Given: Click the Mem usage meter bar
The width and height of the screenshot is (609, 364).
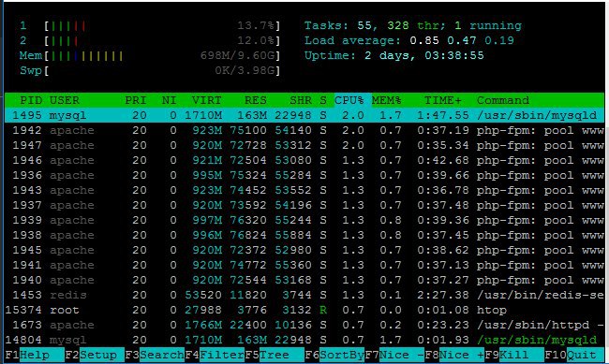Looking at the screenshot, I should (x=162, y=55).
